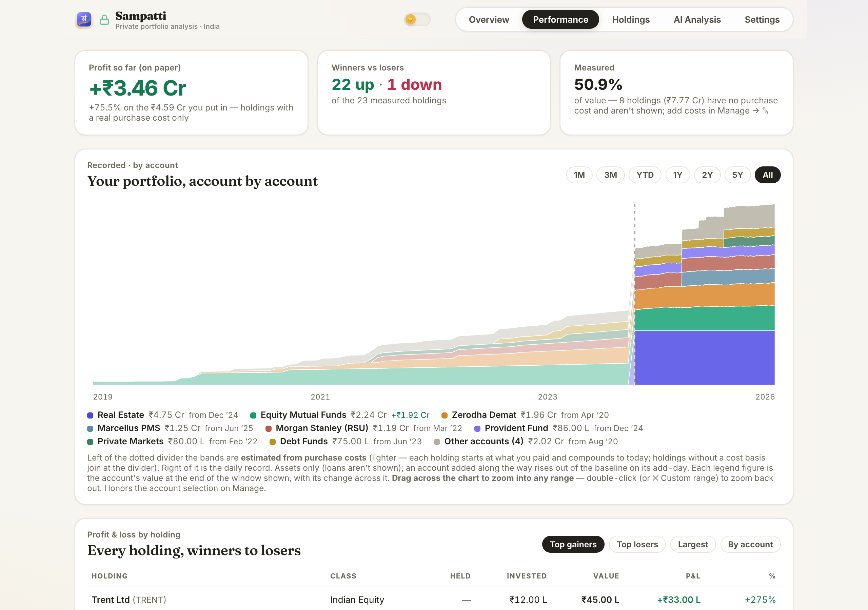
Task: Click the Equity Mutual Funds legend swatch
Action: click(253, 415)
